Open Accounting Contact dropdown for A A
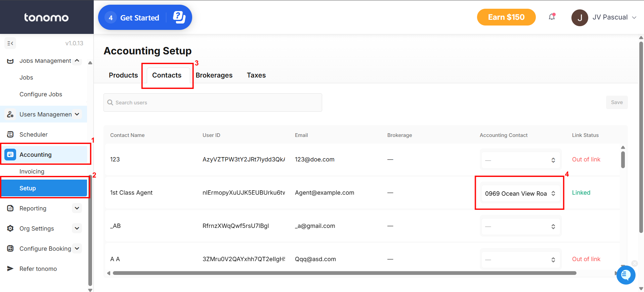 click(520, 260)
